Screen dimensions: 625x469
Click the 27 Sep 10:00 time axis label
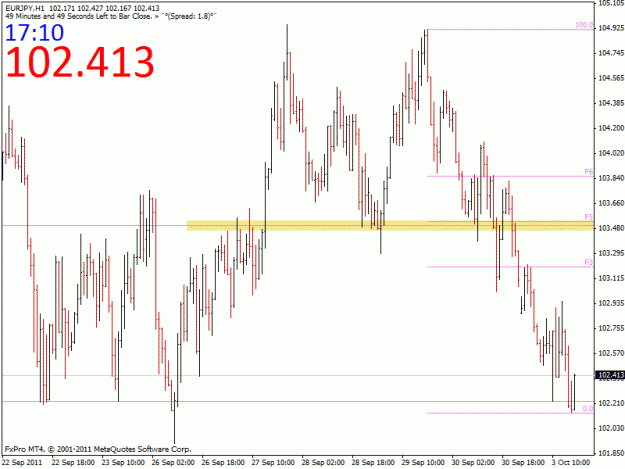pyautogui.click(x=273, y=462)
